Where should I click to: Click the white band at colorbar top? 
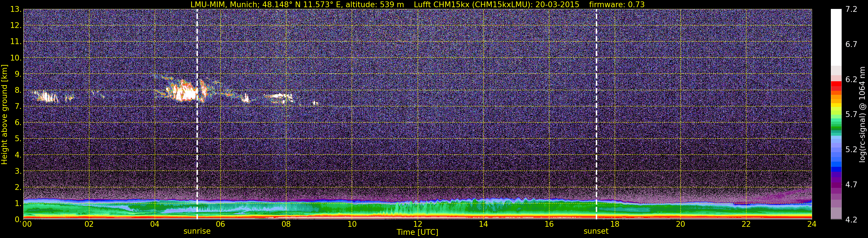click(836, 37)
